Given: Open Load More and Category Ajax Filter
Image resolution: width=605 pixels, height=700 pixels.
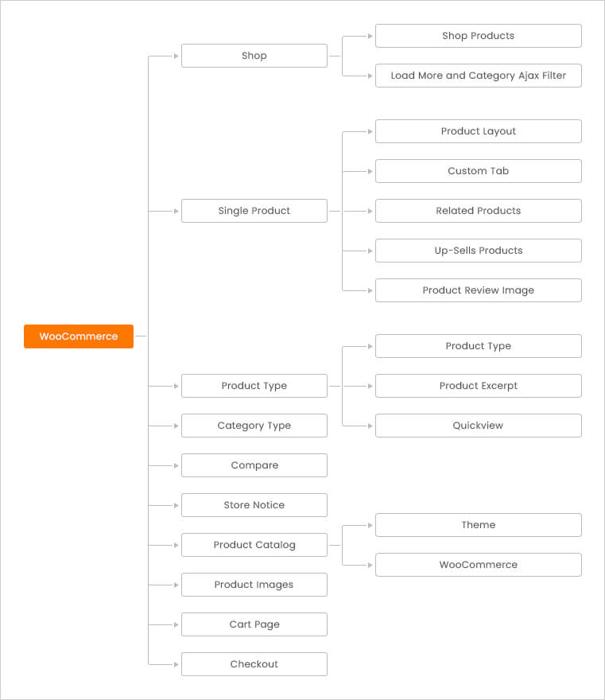Looking at the screenshot, I should 479,76.
